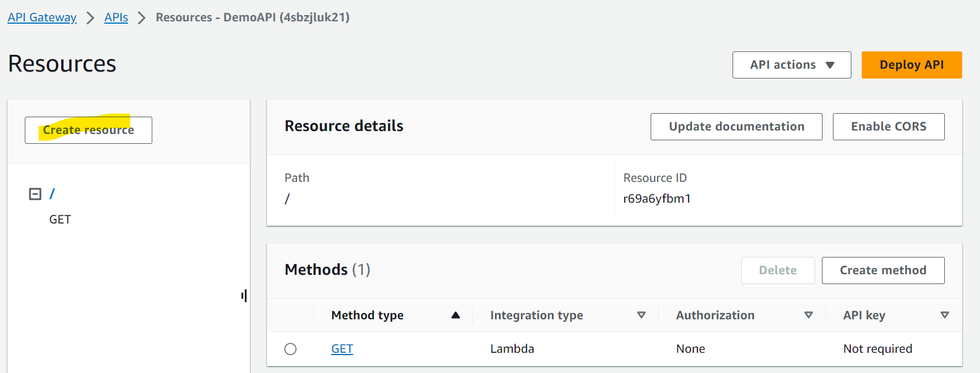Click the Resource ID value r69a6yfbm1
The width and height of the screenshot is (980, 373).
click(x=657, y=199)
